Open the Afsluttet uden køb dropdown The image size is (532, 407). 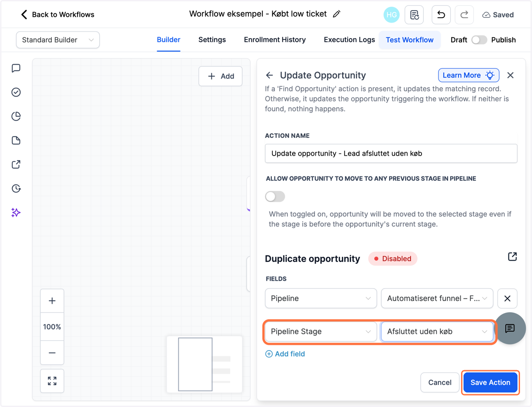tap(437, 332)
